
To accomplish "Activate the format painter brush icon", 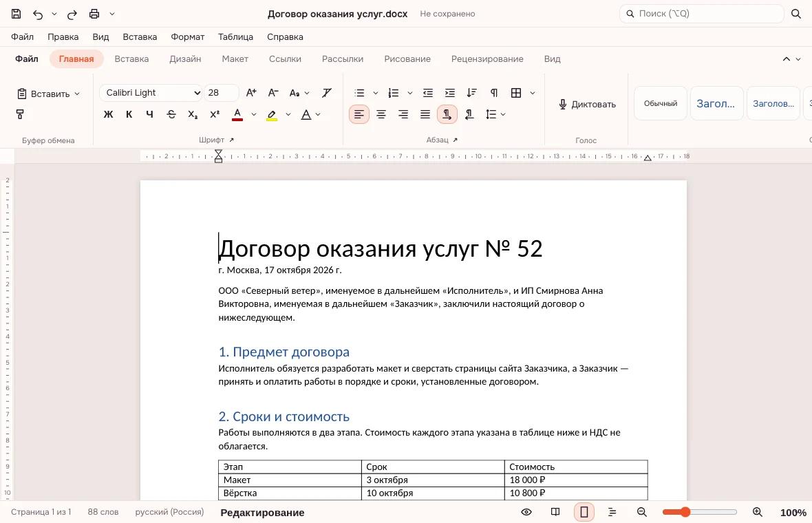I will pyautogui.click(x=20, y=114).
